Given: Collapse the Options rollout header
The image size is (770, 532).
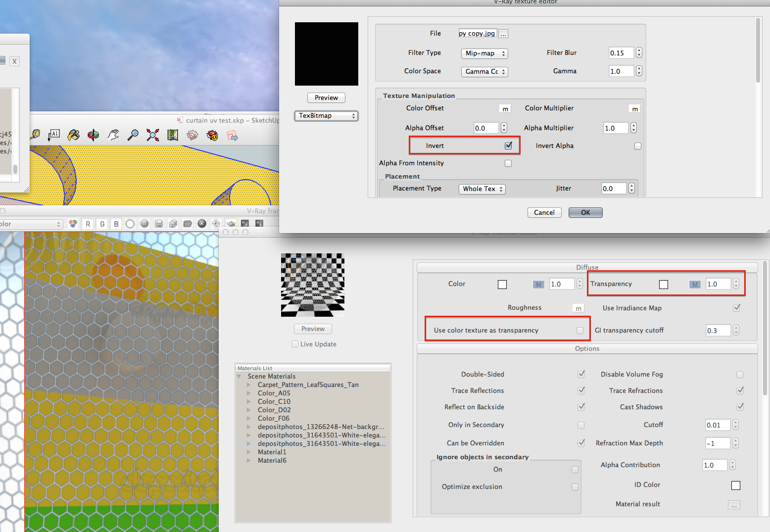Looking at the screenshot, I should [x=587, y=348].
